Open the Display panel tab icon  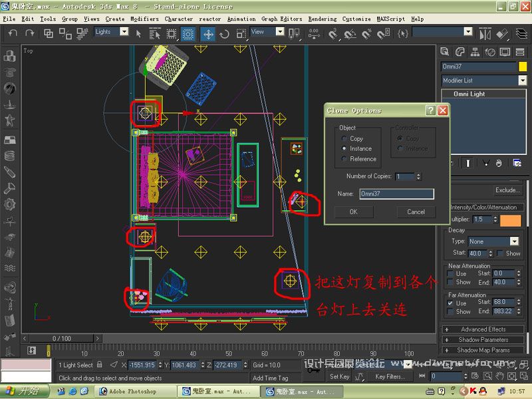(x=505, y=52)
